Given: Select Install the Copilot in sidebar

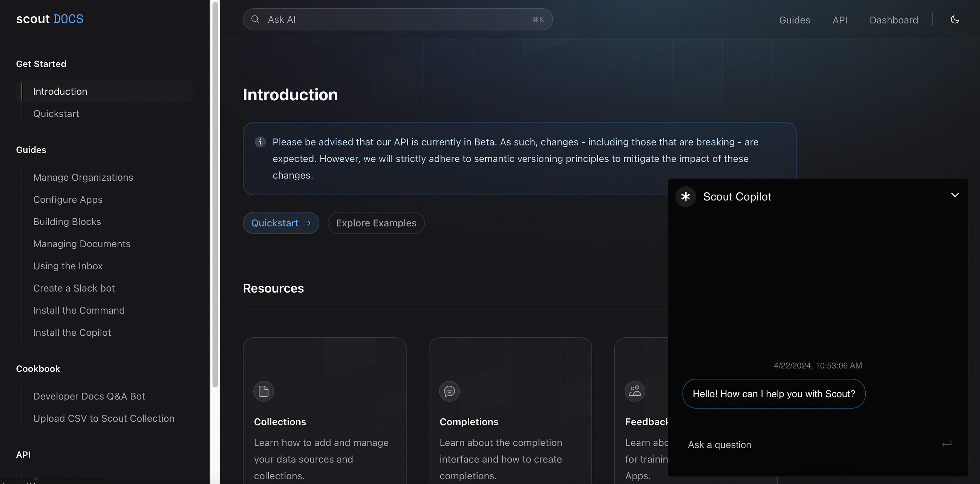Looking at the screenshot, I should [x=72, y=332].
